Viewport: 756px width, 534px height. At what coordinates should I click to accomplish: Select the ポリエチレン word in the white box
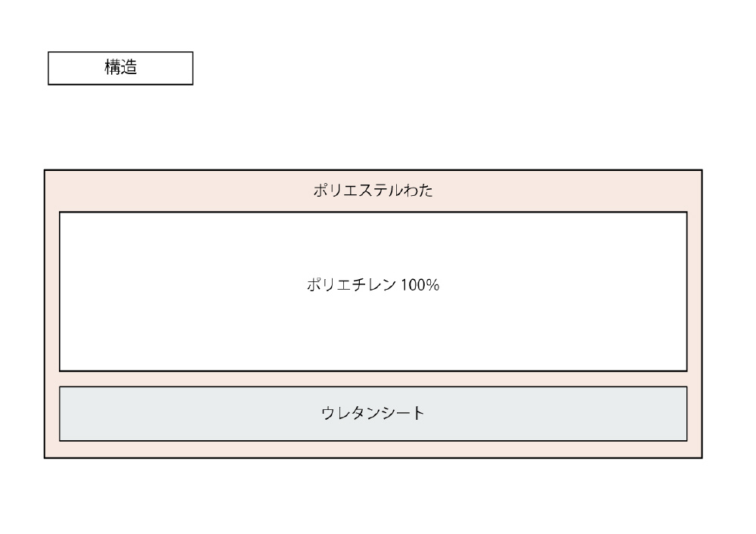(351, 284)
